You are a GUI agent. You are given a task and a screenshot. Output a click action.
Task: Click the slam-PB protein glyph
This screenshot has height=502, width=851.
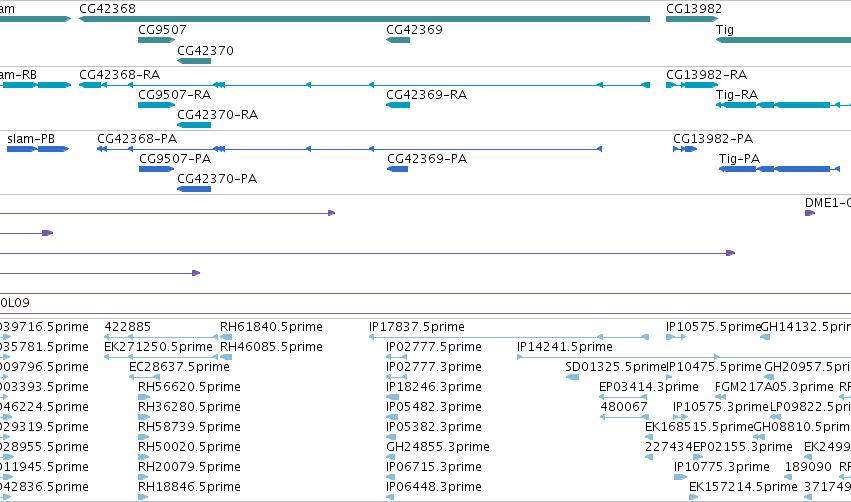(38, 149)
